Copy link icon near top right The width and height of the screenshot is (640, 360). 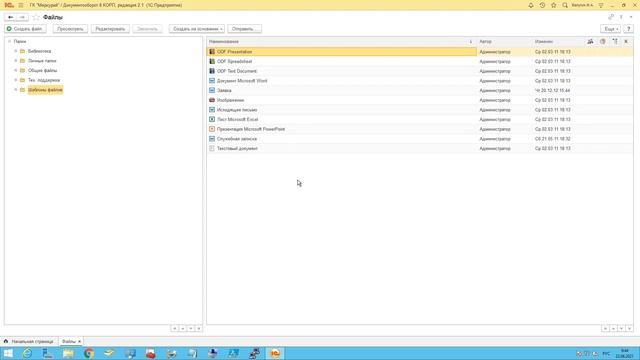tap(611, 17)
